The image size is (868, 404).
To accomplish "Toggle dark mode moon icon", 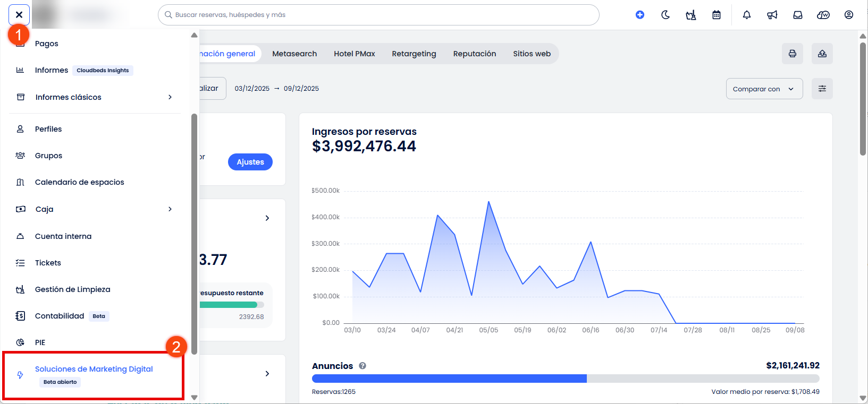I will point(665,15).
